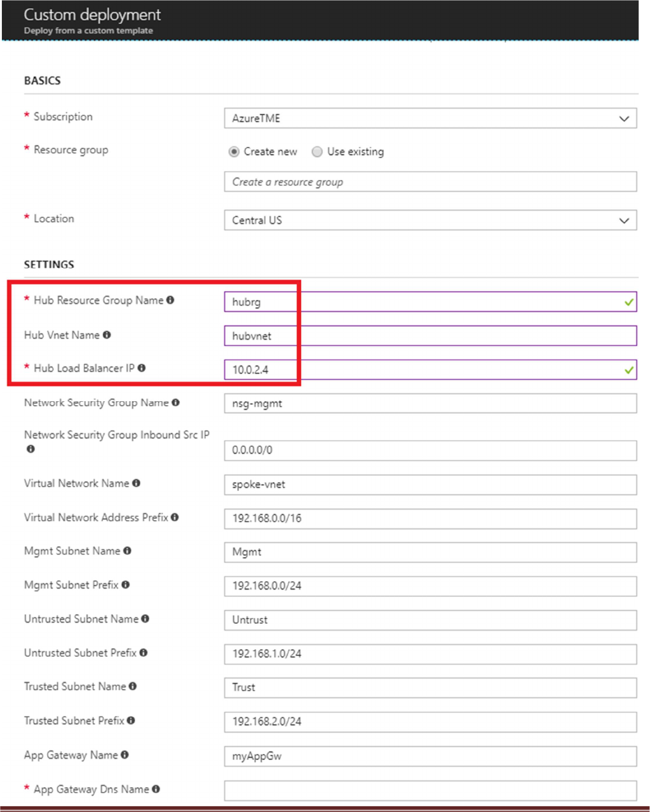Image resolution: width=650 pixels, height=812 pixels.
Task: Focus the Network Security Group Inbound Src IP field
Action: (430, 450)
